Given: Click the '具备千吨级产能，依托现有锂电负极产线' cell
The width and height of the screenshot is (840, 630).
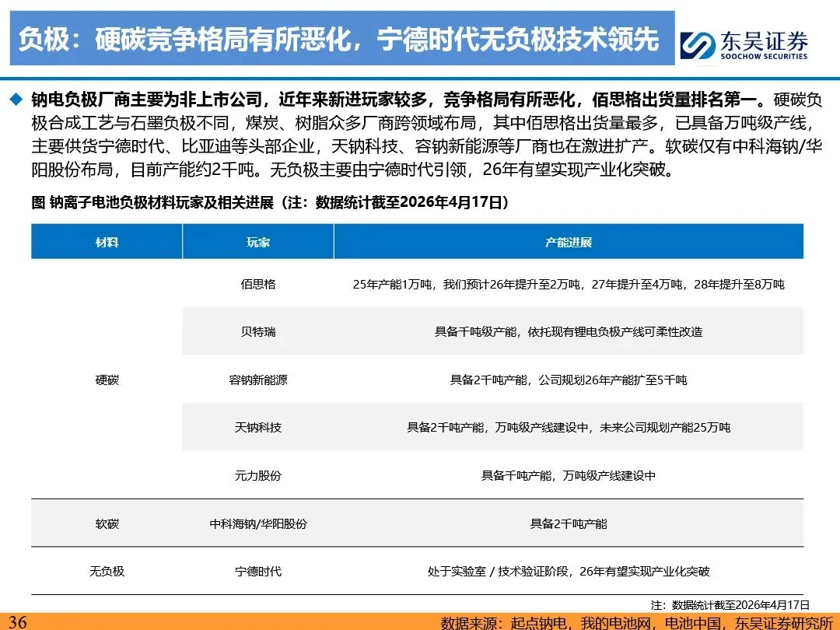Looking at the screenshot, I should click(569, 331).
